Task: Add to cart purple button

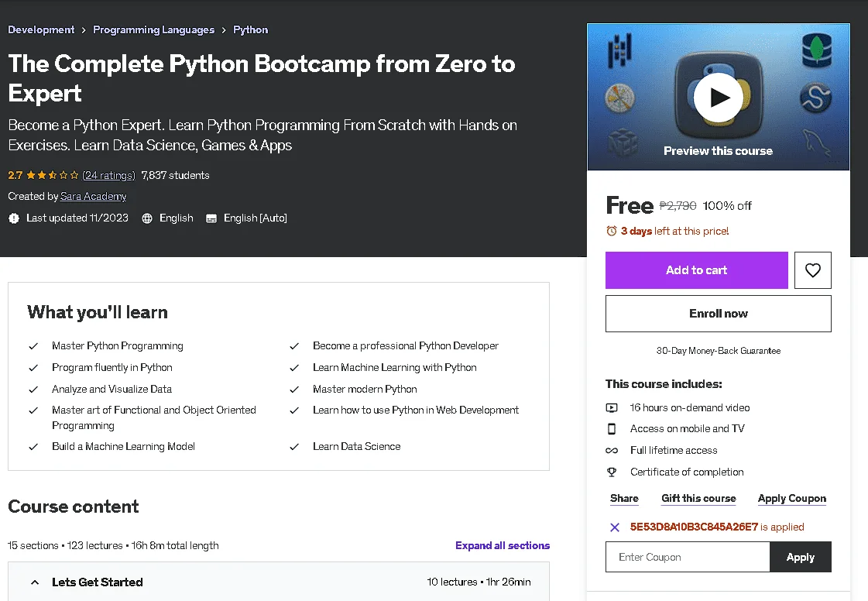Action: point(696,270)
